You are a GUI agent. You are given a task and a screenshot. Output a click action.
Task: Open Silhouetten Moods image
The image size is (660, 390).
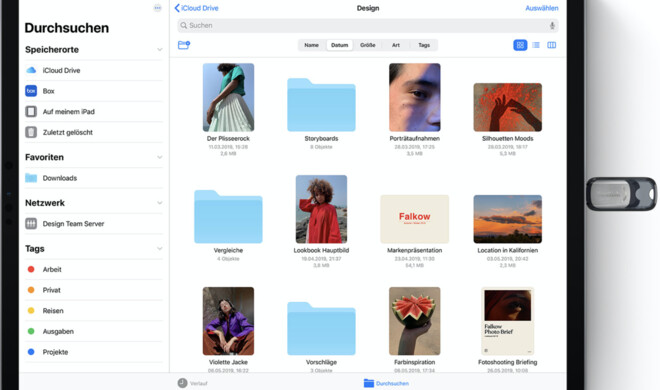(508, 107)
